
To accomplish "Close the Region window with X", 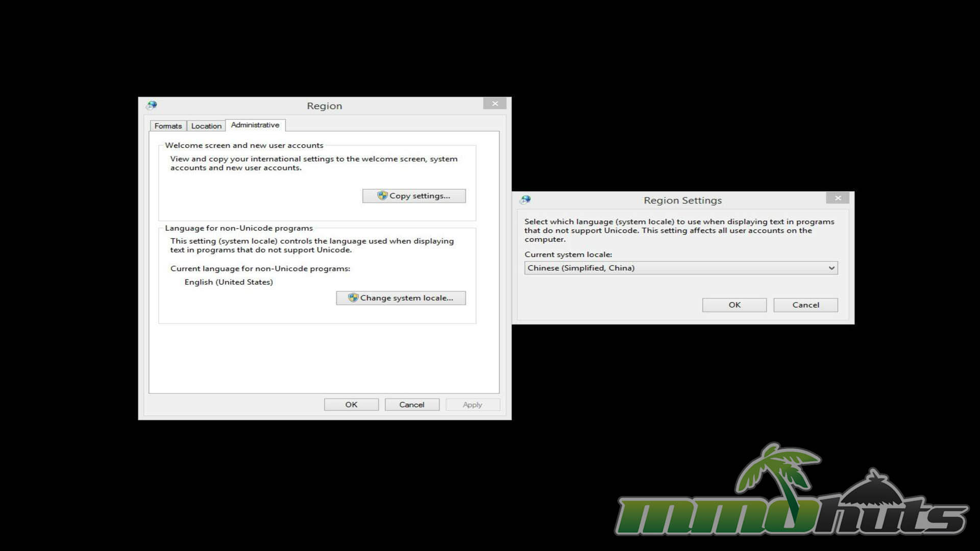I will [x=495, y=104].
